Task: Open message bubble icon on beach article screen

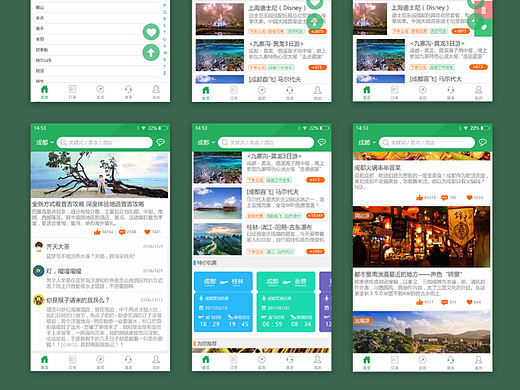Action: coord(161,142)
